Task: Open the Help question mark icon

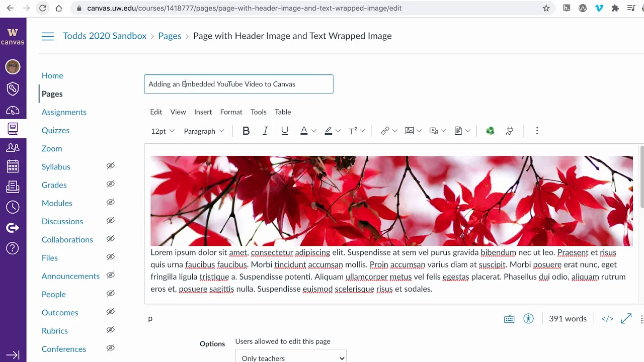Action: click(13, 248)
